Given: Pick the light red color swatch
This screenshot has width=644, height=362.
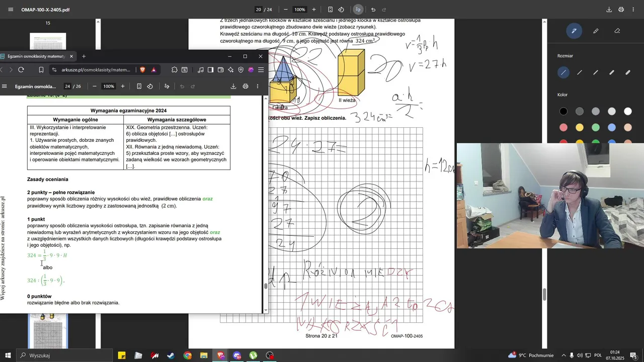Looking at the screenshot, I should [x=563, y=127].
